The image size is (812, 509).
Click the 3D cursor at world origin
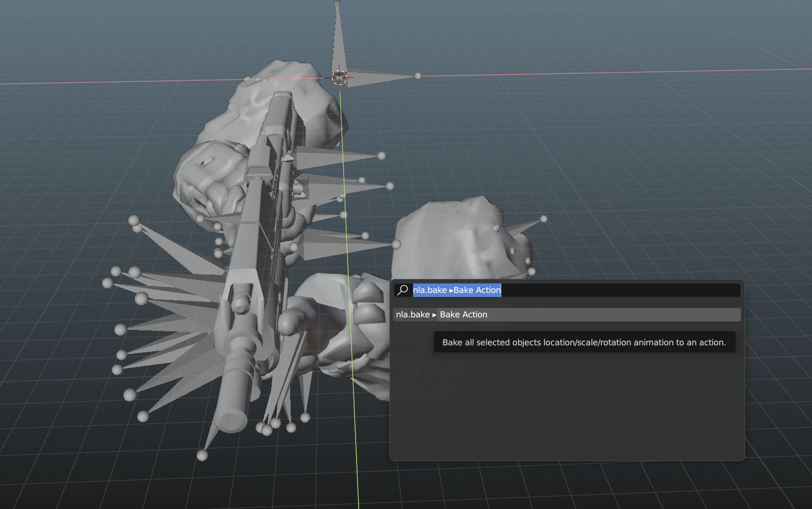[x=340, y=77]
